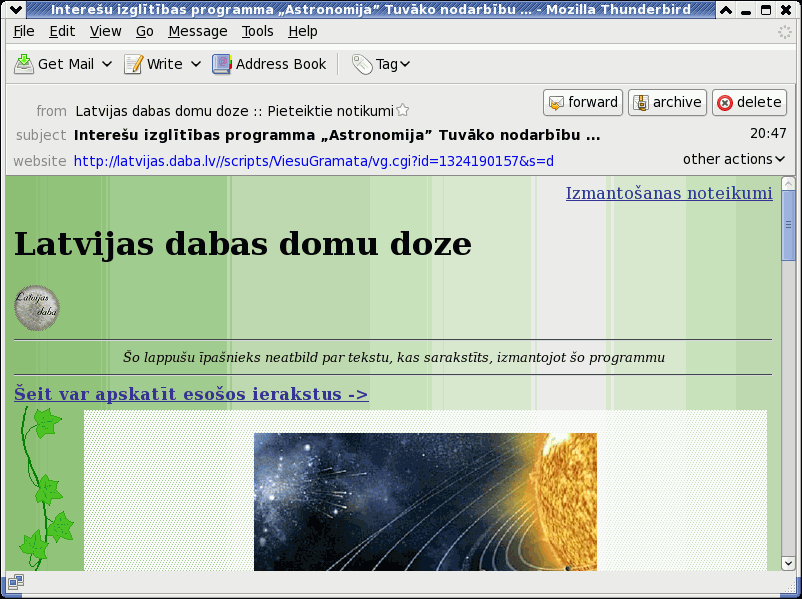Archive this message
Screen dimensions: 802x599
pos(667,102)
